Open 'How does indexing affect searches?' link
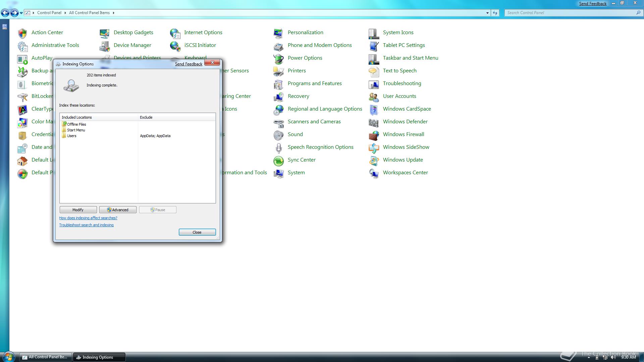Screen dimensions: 644x362 (88, 218)
